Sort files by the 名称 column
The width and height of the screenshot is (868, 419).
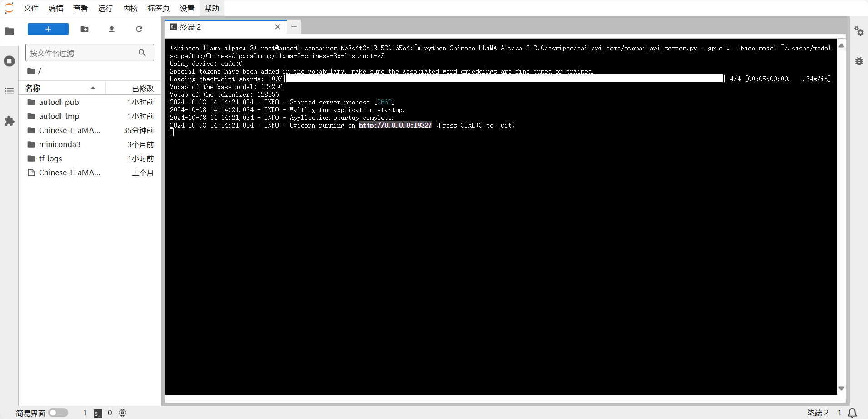click(33, 88)
